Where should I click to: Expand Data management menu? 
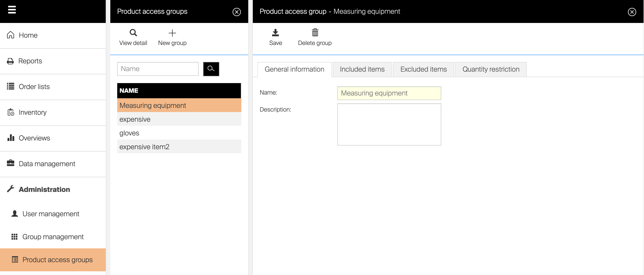47,164
